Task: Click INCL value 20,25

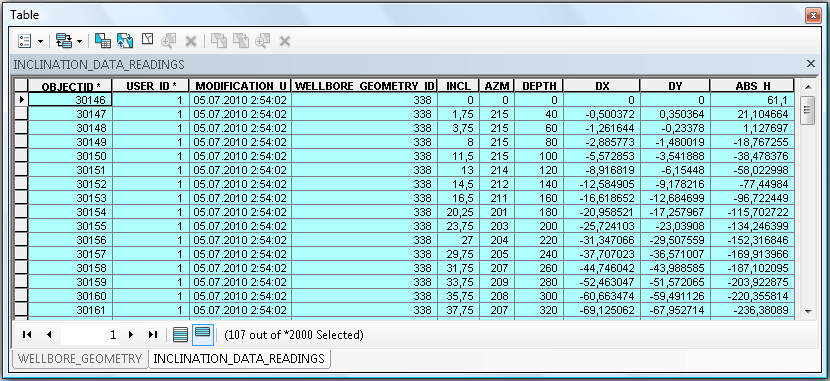Action: pyautogui.click(x=458, y=212)
